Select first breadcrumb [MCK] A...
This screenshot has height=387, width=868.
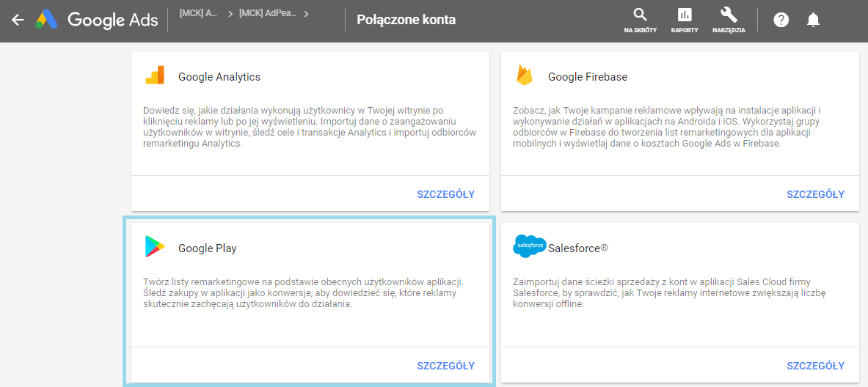click(198, 14)
